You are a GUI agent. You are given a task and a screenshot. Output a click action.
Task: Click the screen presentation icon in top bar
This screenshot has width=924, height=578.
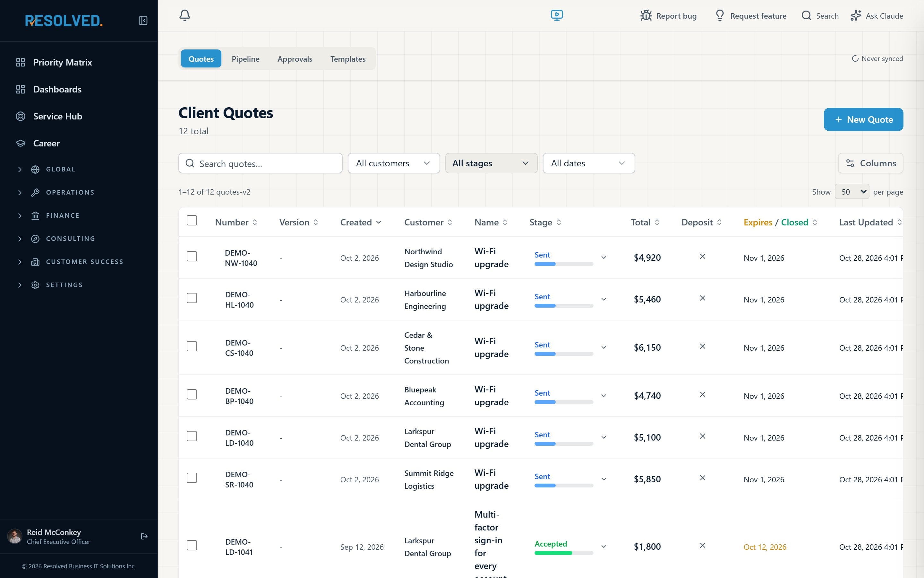557,16
